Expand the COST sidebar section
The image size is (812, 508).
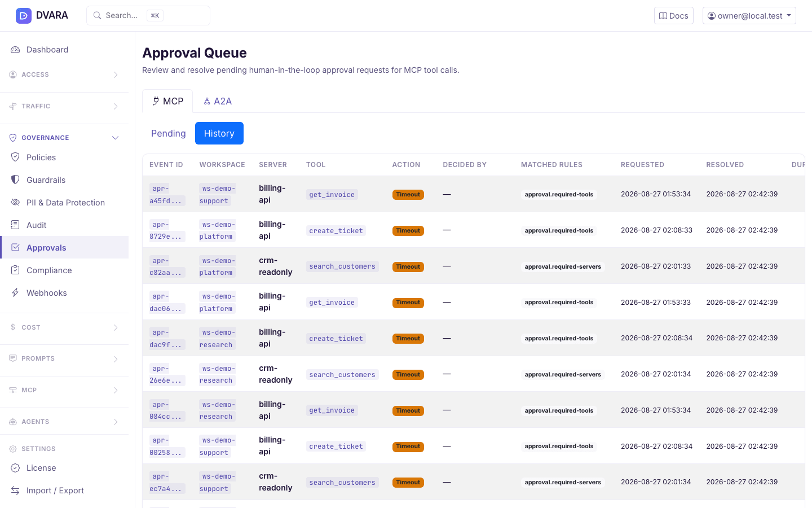coord(64,327)
